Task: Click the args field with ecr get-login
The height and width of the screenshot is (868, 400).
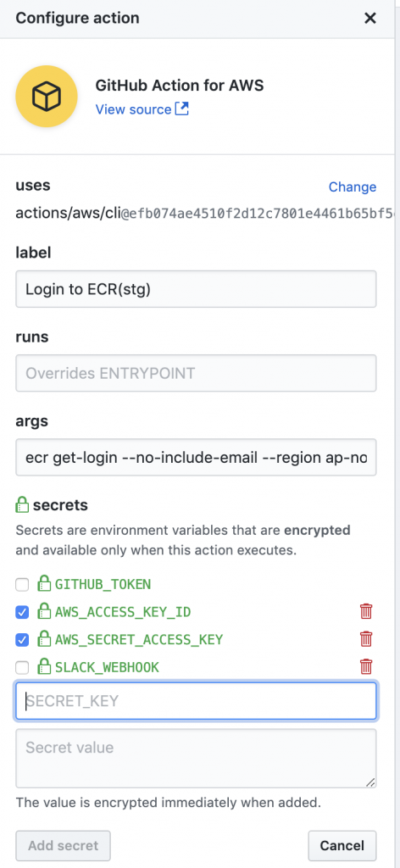Action: 196,457
